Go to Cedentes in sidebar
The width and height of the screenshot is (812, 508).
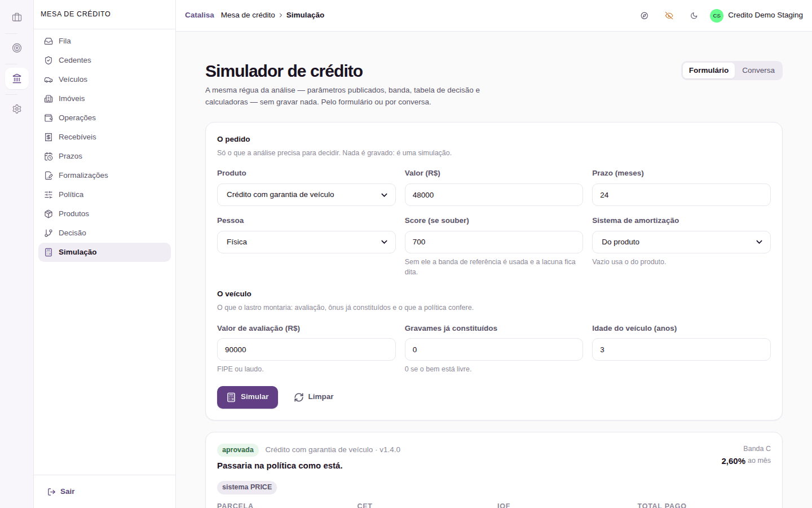104,60
